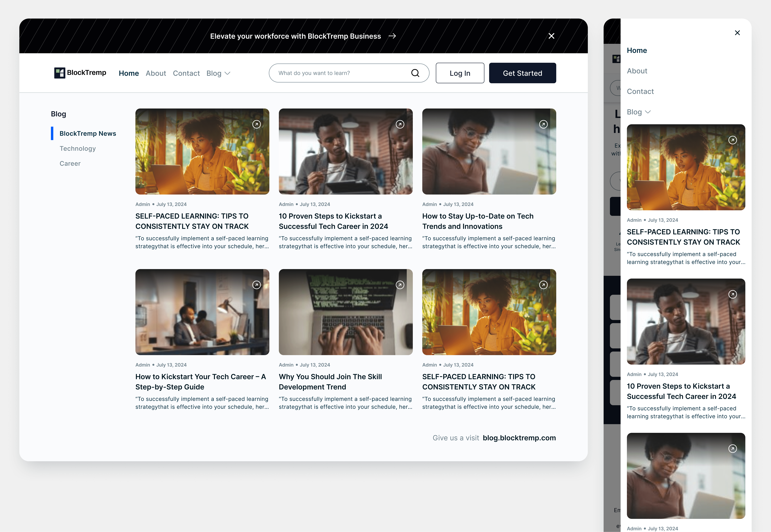
Task: Click the Log In button
Action: [460, 73]
